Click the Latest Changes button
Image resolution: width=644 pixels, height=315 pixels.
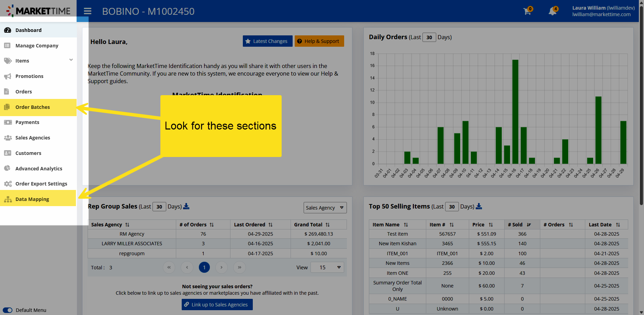(268, 41)
